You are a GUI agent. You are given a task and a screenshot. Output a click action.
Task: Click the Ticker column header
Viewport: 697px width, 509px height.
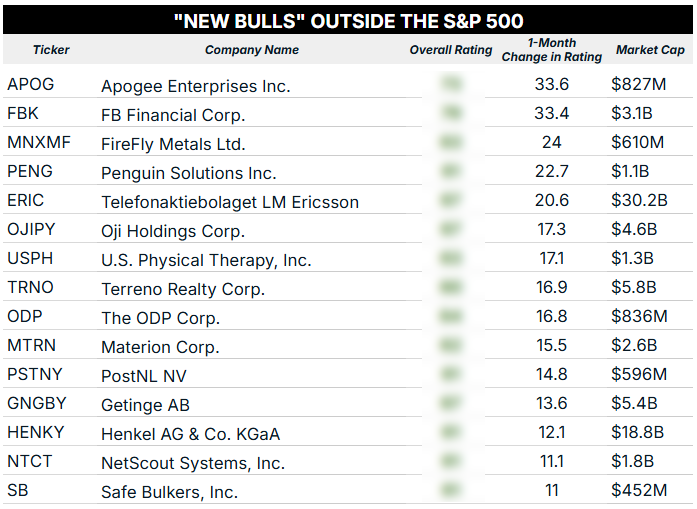[x=51, y=50]
